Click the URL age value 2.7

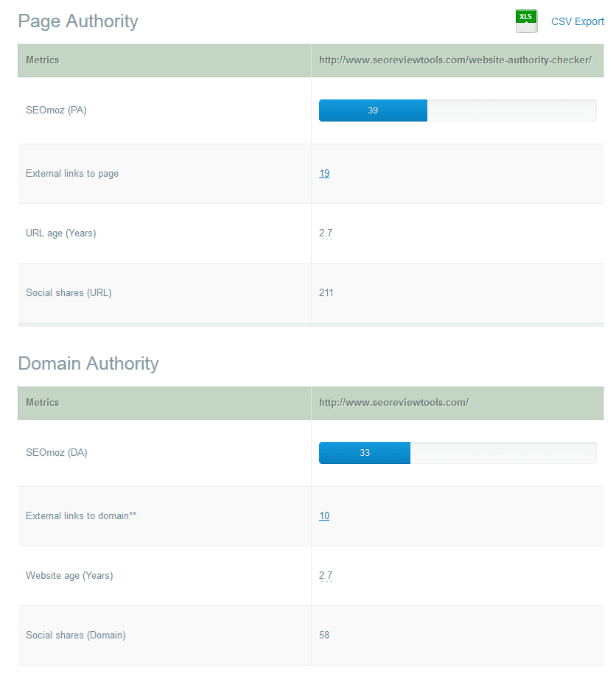click(325, 233)
